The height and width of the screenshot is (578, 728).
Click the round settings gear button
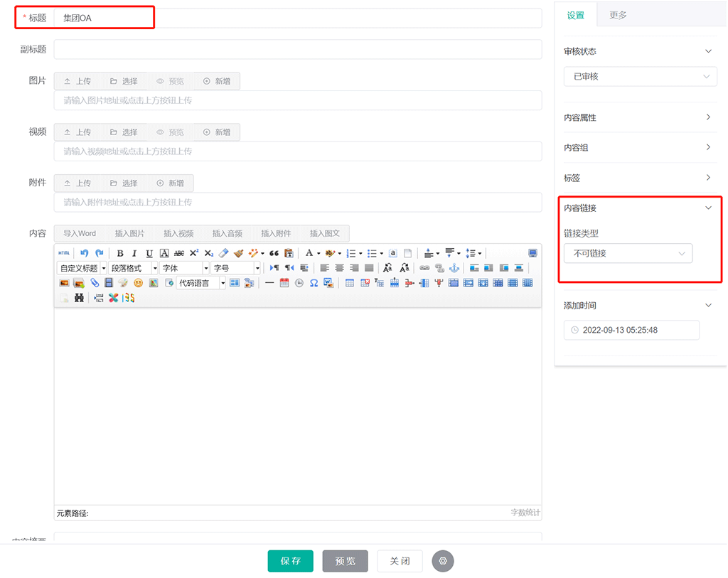442,561
